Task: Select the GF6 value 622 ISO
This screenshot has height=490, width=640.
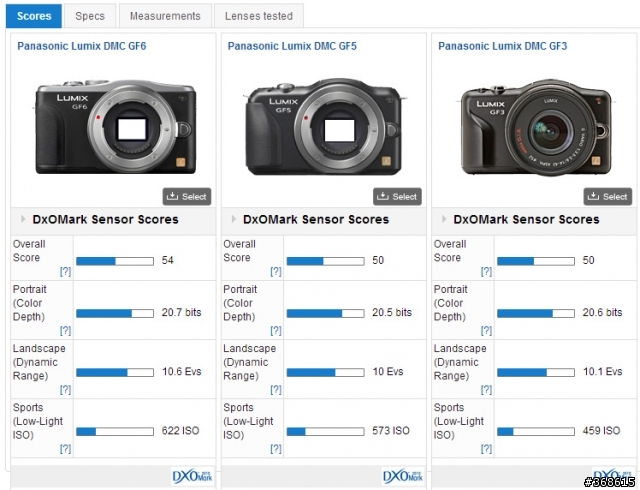Action: (180, 430)
